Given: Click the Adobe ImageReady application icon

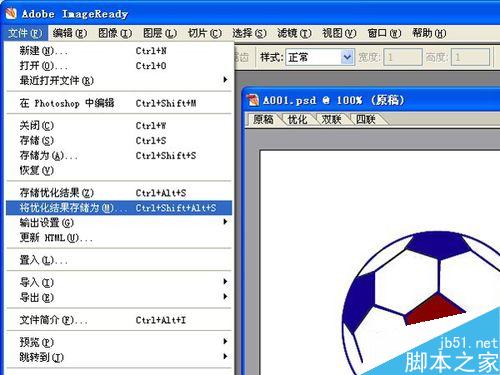Looking at the screenshot, I should click(x=11, y=13).
